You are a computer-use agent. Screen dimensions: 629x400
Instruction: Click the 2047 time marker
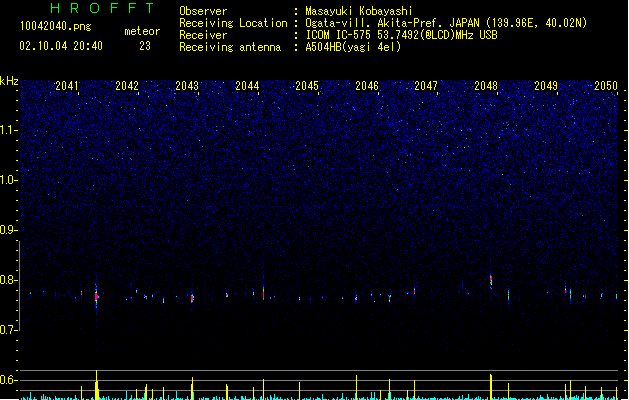point(426,86)
